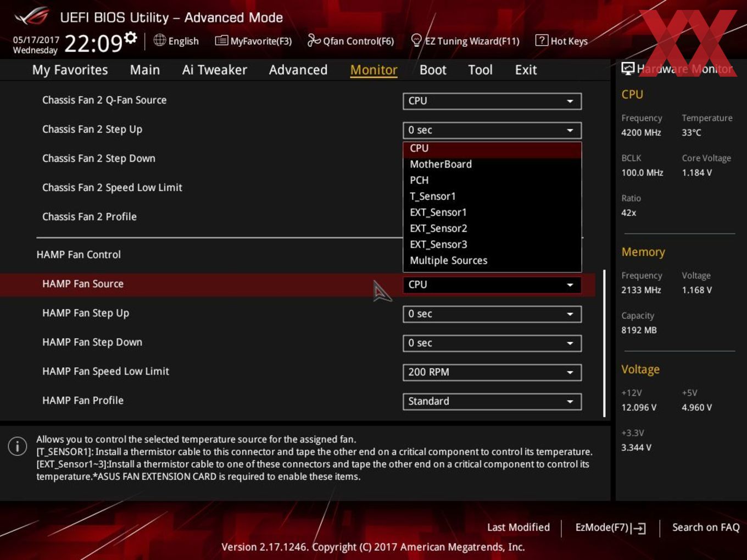Viewport: 747px width, 560px height.
Task: Choose PCH as temperature source
Action: [492, 180]
